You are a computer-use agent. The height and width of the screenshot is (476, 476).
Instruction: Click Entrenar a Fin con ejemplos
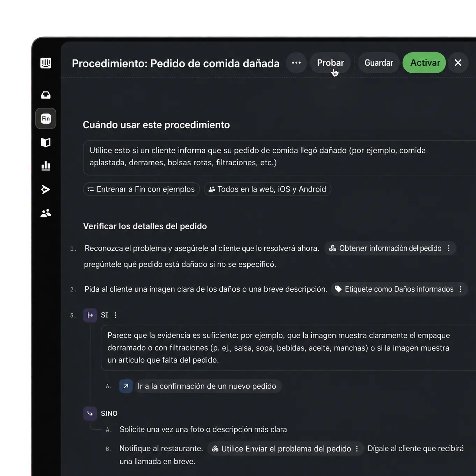tap(141, 189)
